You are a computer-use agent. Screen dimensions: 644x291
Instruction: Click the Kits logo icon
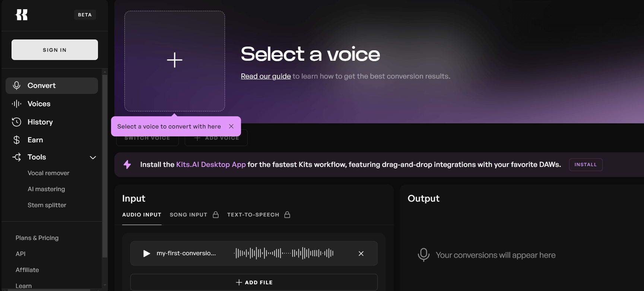(21, 15)
